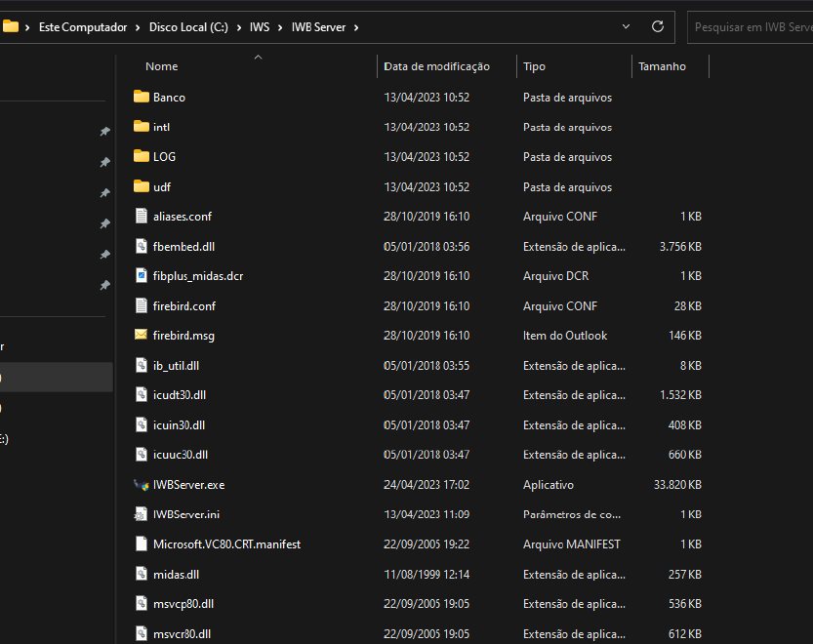Select the aliases.conf document icon

click(141, 217)
